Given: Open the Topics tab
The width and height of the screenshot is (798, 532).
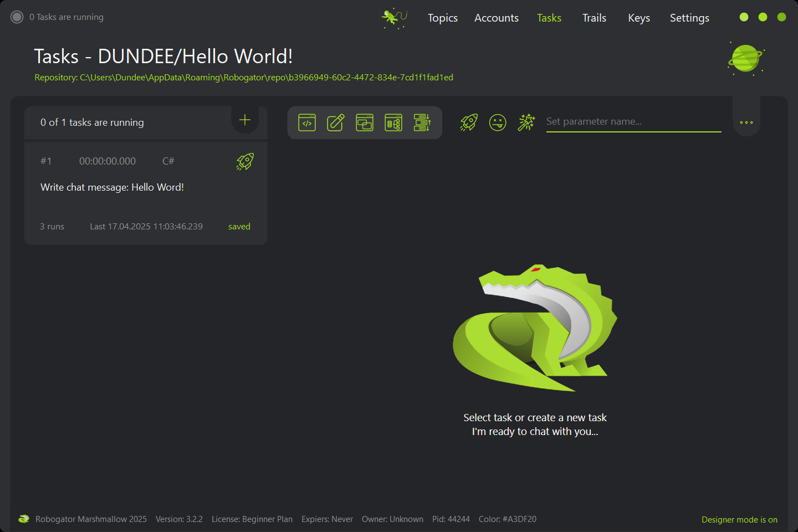Looking at the screenshot, I should [443, 18].
